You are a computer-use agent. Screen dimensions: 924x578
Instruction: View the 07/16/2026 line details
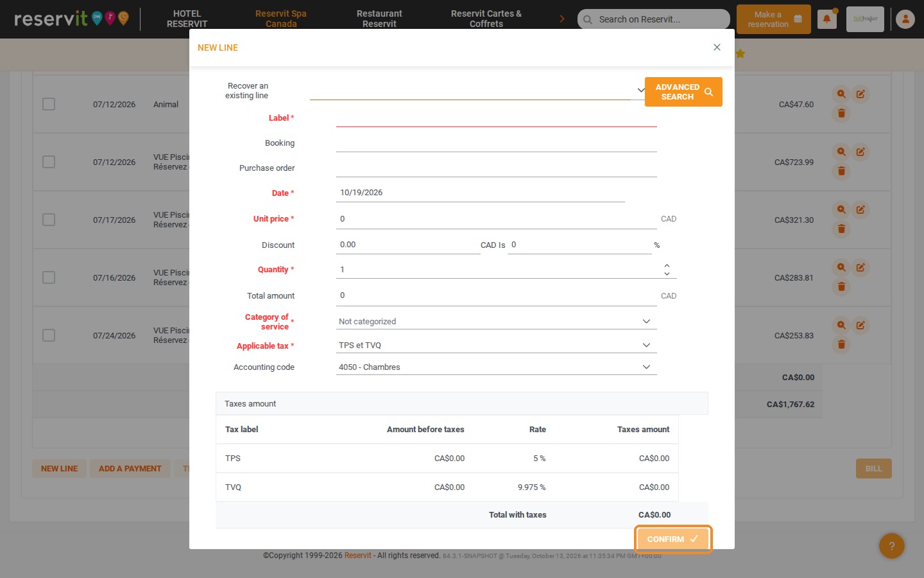841,267
